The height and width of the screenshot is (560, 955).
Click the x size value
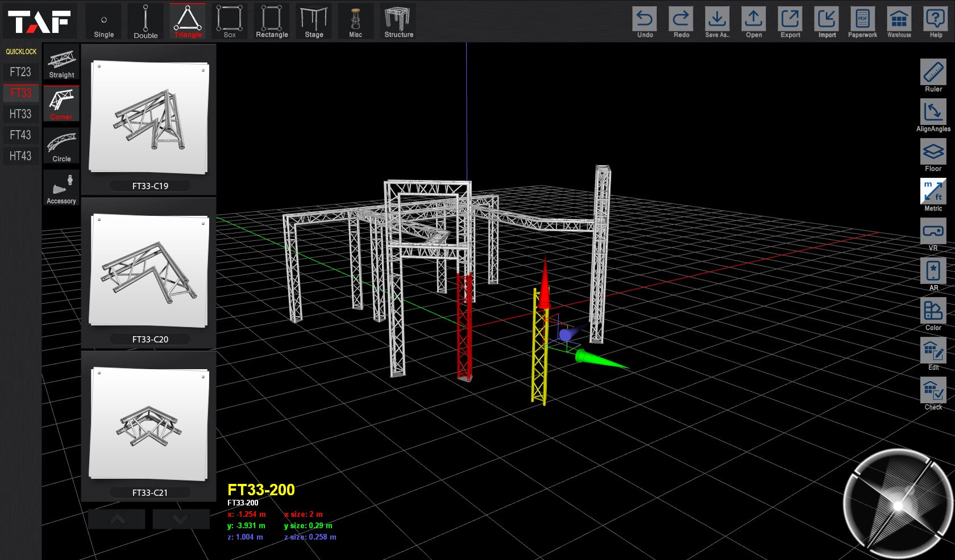pos(303,514)
